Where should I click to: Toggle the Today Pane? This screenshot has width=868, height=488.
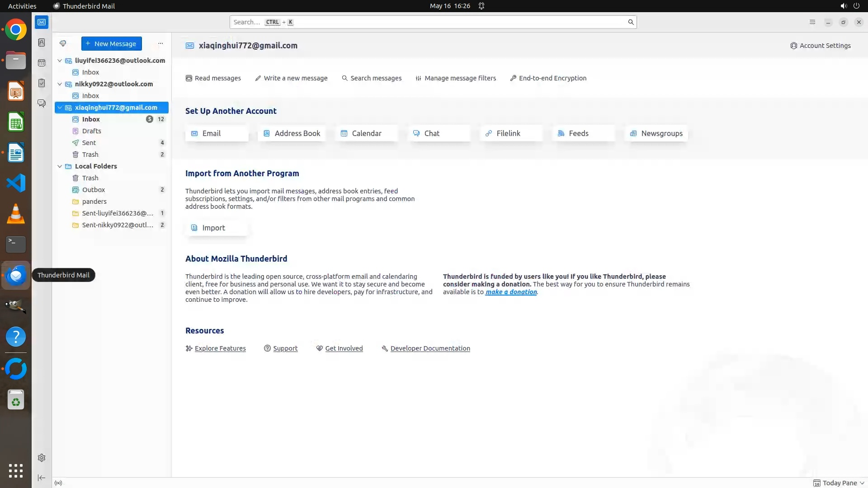pos(839,483)
